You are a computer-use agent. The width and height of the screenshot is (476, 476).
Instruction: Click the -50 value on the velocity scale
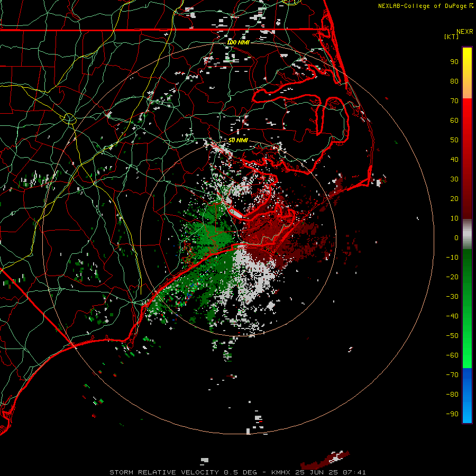tap(452, 336)
